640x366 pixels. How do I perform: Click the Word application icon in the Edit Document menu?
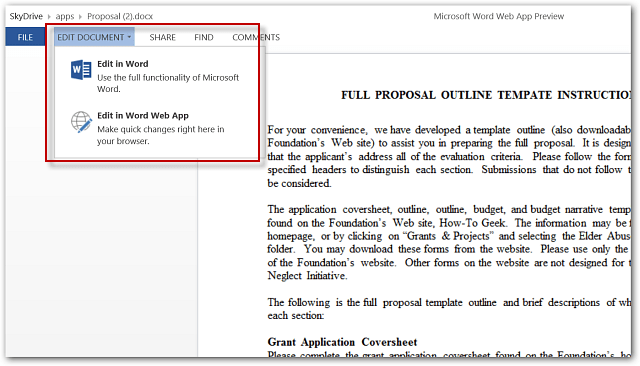coord(81,70)
